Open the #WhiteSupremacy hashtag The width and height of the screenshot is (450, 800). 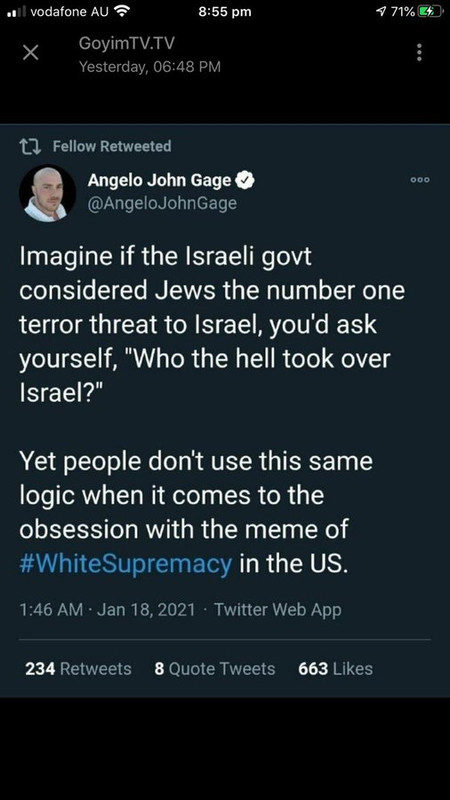126,564
